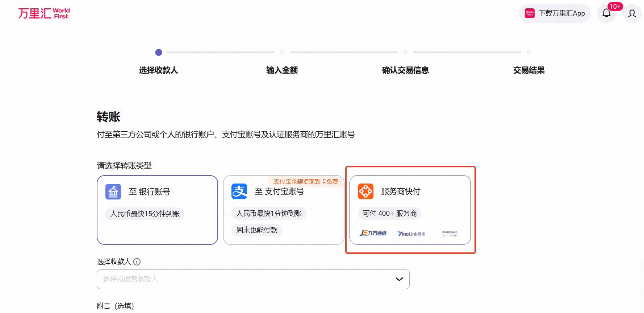Open the notification bell
Image resolution: width=644 pixels, height=313 pixels.
click(606, 13)
